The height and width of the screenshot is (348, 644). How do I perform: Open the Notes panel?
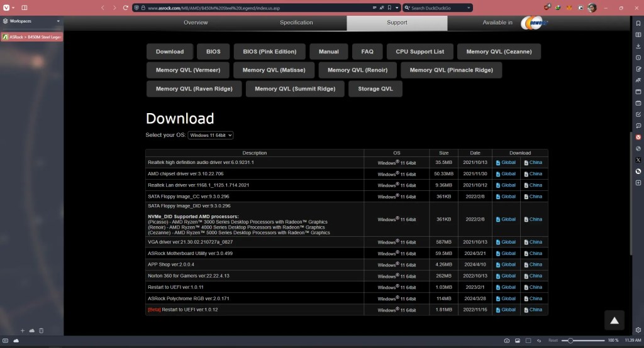[638, 69]
